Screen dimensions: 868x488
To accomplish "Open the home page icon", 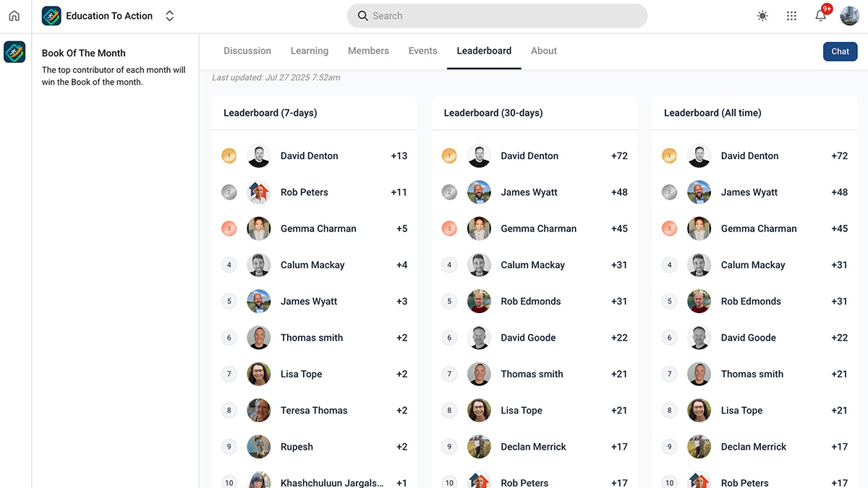I will [14, 15].
